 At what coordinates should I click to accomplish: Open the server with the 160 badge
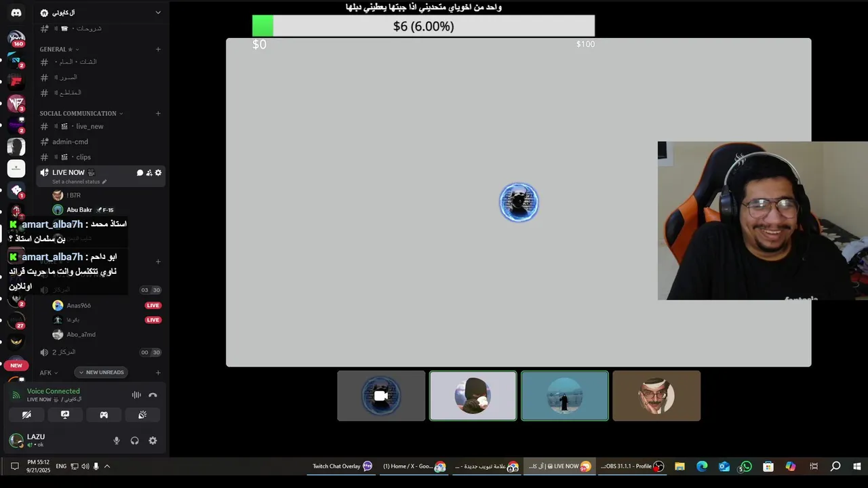tap(16, 39)
